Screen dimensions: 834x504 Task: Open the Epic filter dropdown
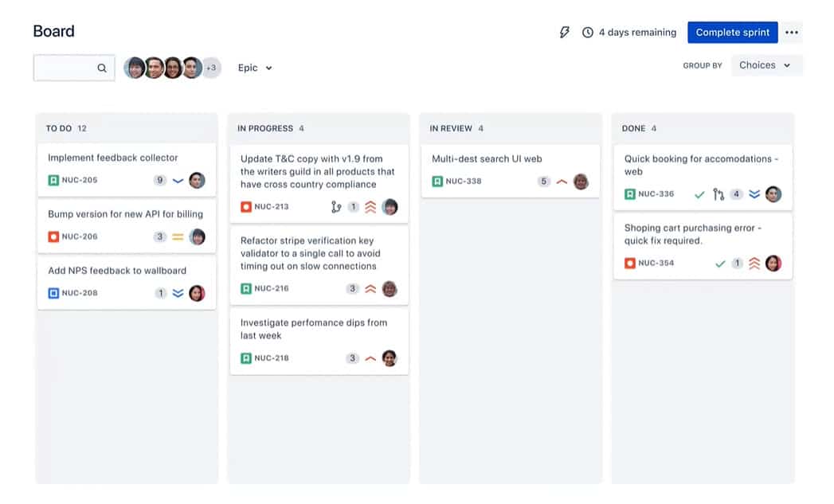253,68
